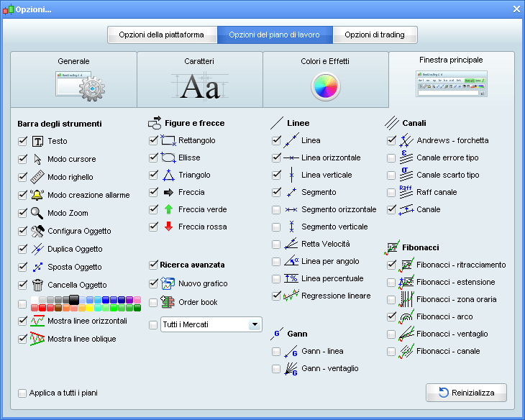This screenshot has width=525, height=420.
Task: Tick Applica a tutti i piani
Action: point(22,393)
